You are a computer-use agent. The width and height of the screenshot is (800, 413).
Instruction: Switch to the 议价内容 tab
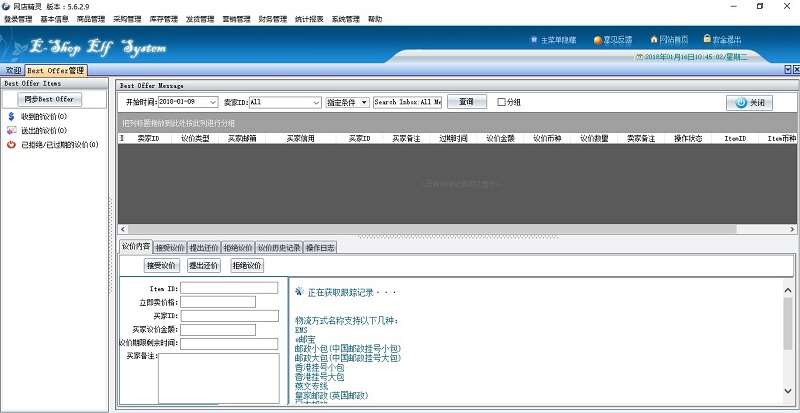(x=136, y=247)
